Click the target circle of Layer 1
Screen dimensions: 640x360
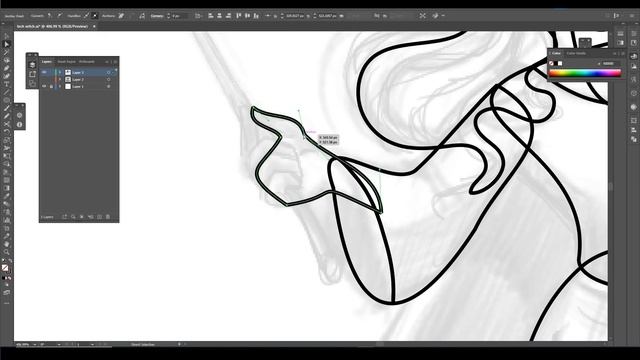(109, 87)
